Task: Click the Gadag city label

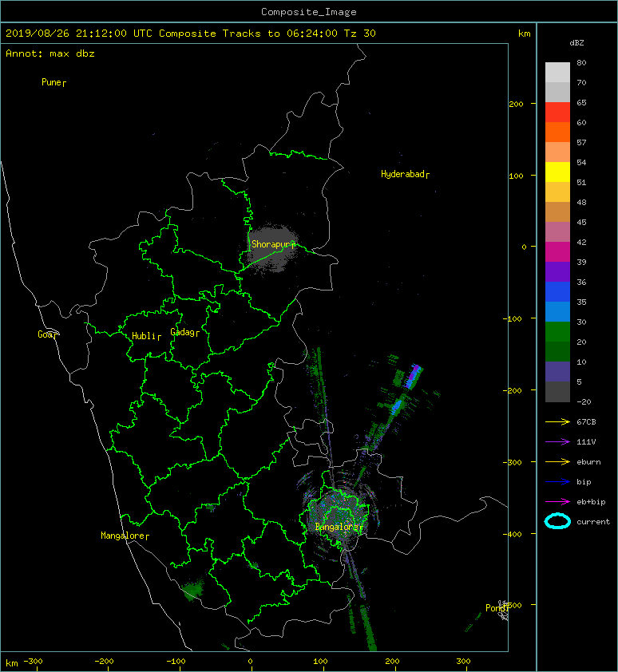Action: [184, 332]
